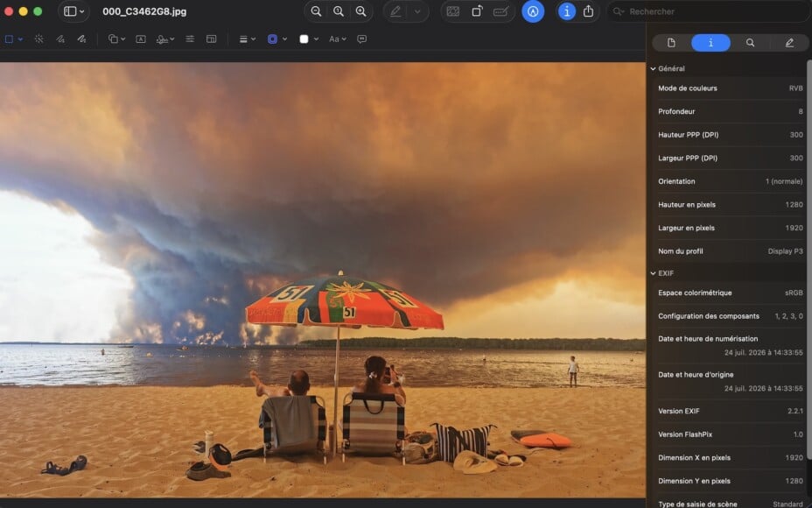
Task: Pick the Draw tool
Action: (81, 39)
